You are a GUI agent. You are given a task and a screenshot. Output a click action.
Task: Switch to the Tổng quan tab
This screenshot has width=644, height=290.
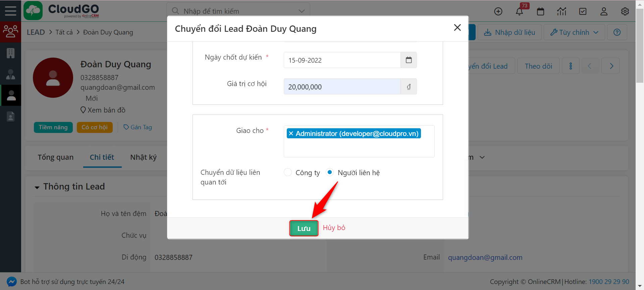[x=55, y=157]
